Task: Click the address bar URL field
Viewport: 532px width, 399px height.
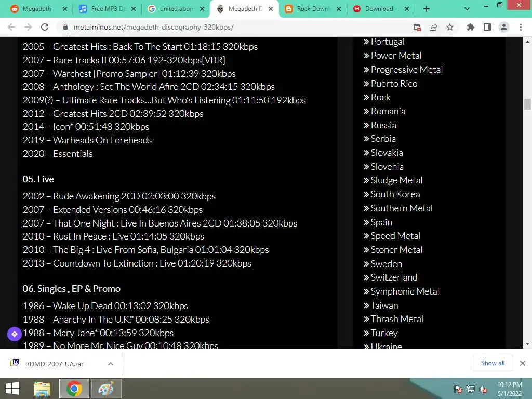Action: coord(234,27)
